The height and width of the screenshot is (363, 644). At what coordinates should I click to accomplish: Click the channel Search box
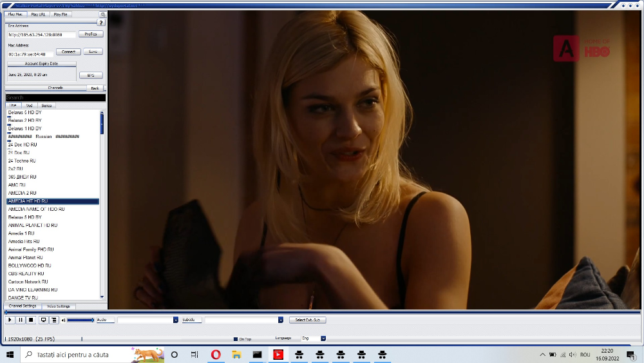click(55, 98)
